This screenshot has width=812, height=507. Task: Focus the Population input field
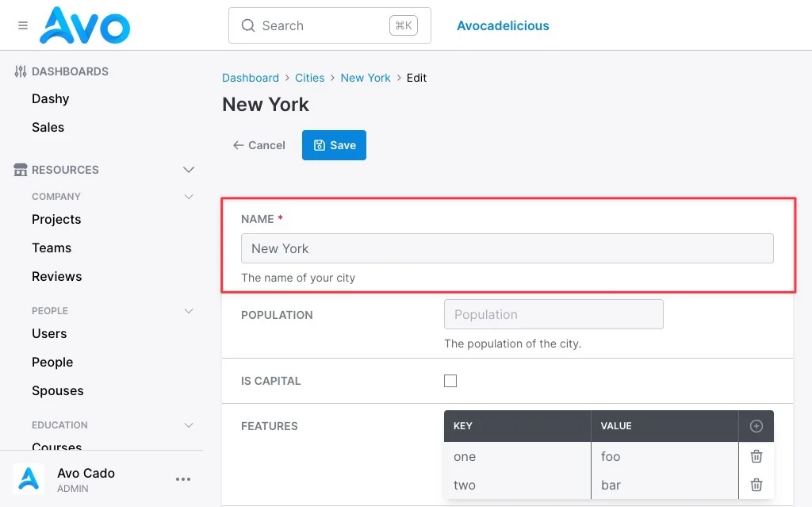pos(553,314)
